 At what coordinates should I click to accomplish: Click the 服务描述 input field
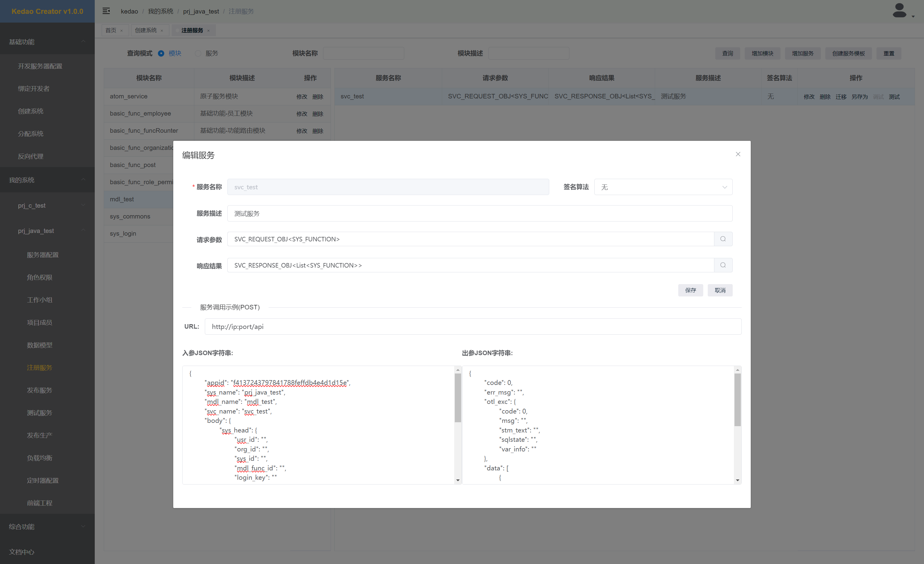pos(479,213)
